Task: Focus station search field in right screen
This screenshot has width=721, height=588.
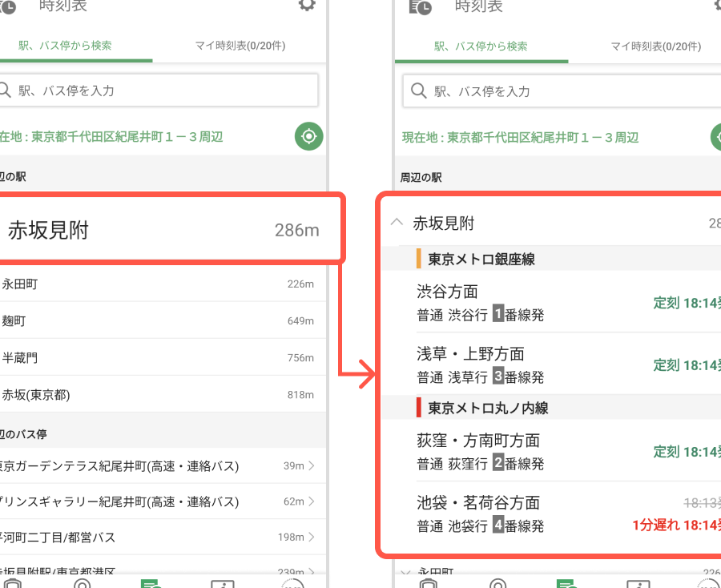Action: (562, 91)
